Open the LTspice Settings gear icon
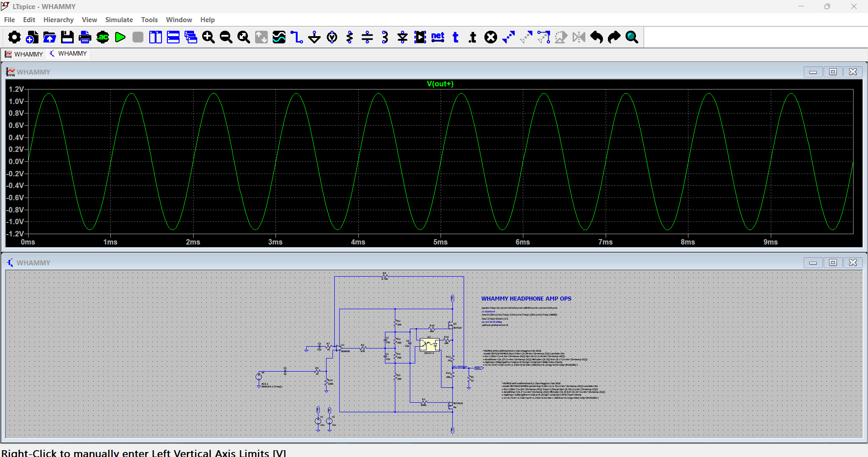The image size is (868, 457). [14, 37]
